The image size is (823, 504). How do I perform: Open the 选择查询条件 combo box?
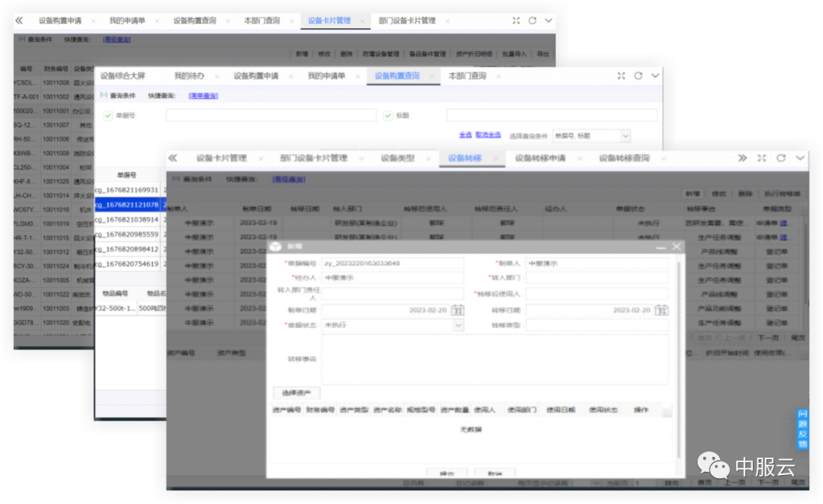point(591,136)
